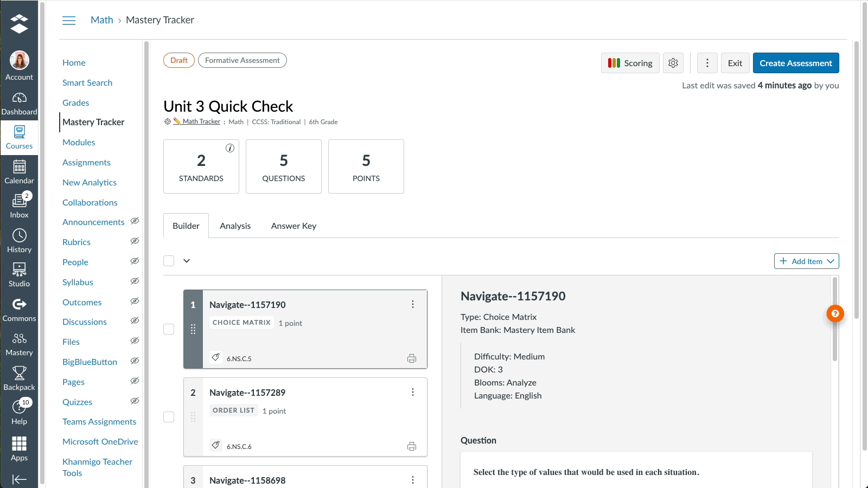Open Canvas Studio
Screen dimensions: 868x488
point(20,274)
